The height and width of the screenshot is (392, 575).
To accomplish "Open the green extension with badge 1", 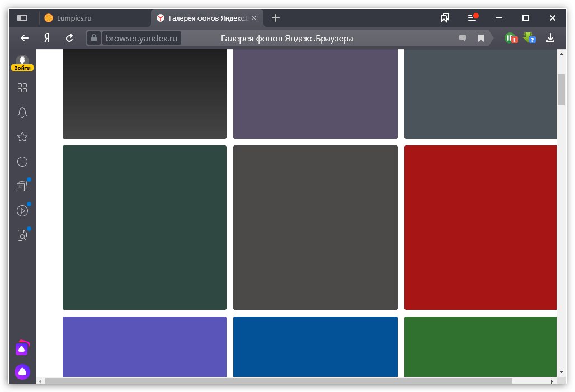I will click(511, 38).
